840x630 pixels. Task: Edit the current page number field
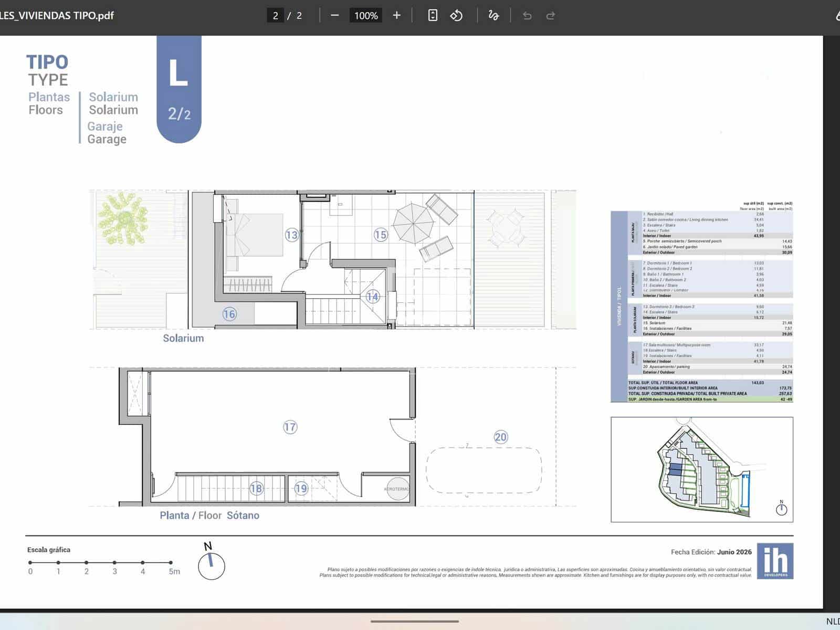[x=275, y=16]
